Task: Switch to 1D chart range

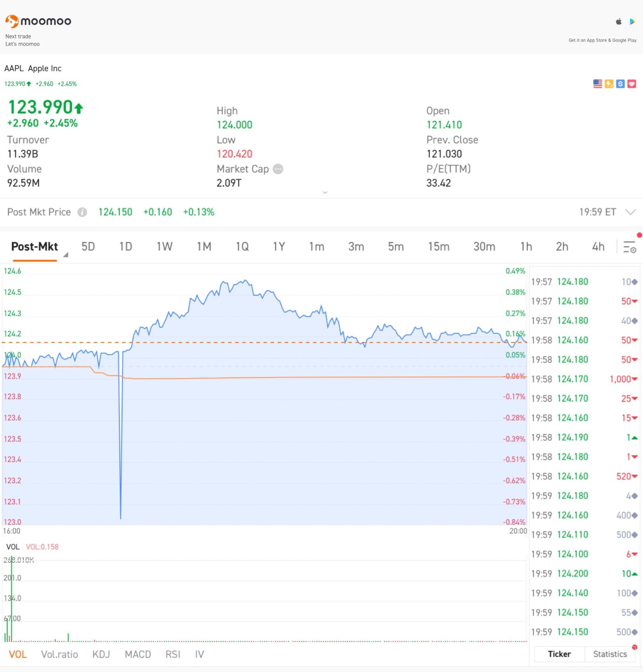Action: 126,247
